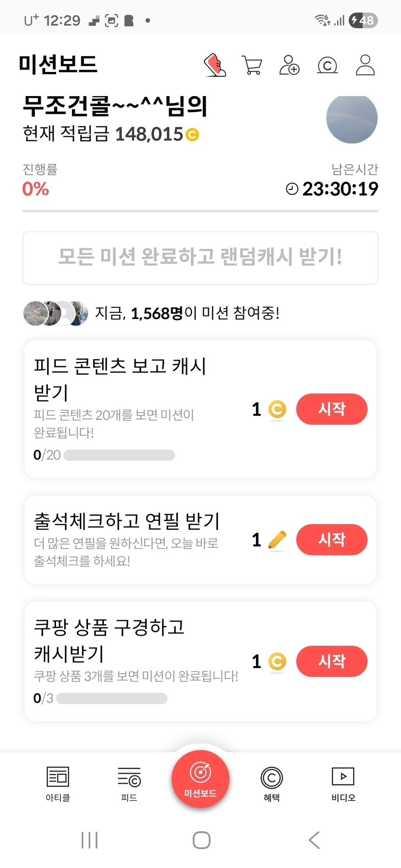Viewport: 401px width, 868px height.
Task: Open the shopping cart
Action: (x=252, y=65)
